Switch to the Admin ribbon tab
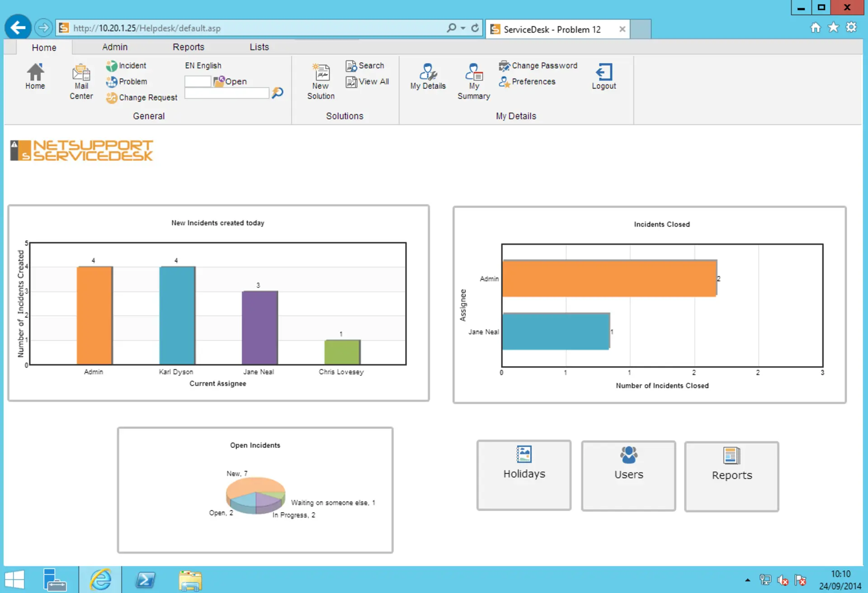This screenshot has height=593, width=868. click(115, 47)
